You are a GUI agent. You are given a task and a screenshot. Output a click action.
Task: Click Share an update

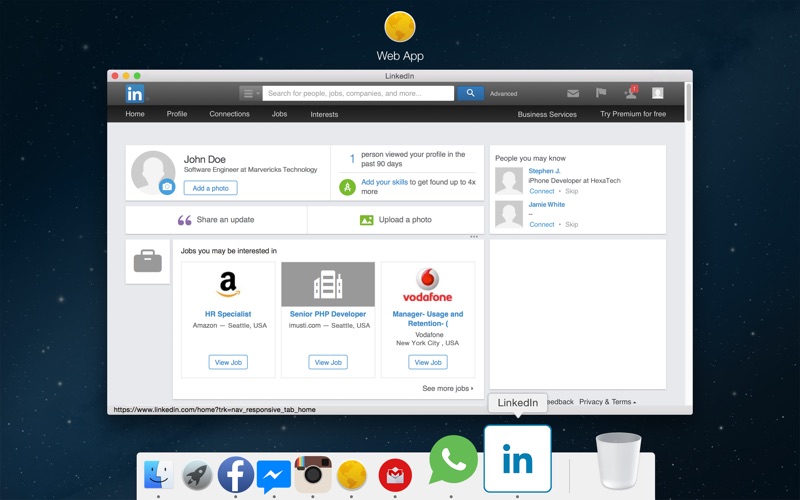coord(225,220)
